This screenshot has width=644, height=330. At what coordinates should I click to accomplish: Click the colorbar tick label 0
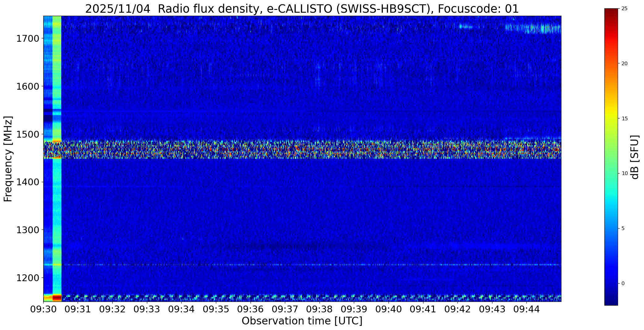point(623,283)
